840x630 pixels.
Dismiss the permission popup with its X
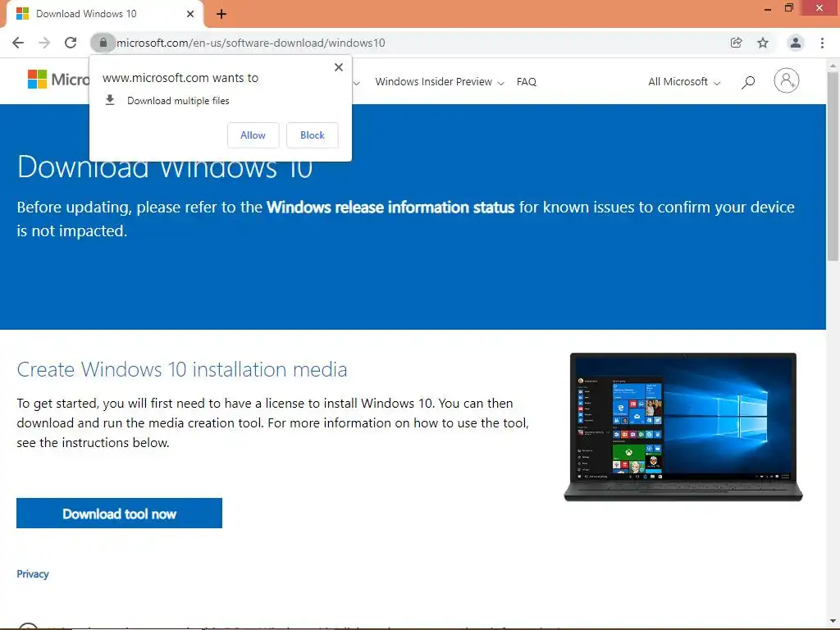point(339,67)
